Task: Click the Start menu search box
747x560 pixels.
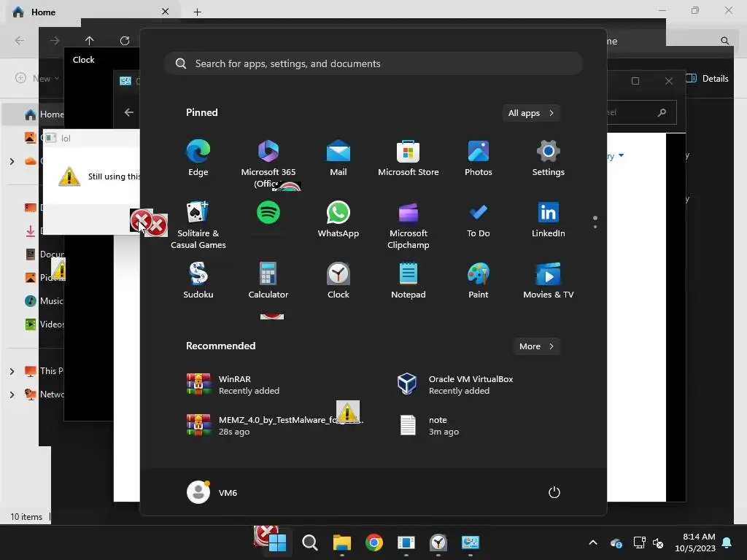Action: pyautogui.click(x=373, y=64)
